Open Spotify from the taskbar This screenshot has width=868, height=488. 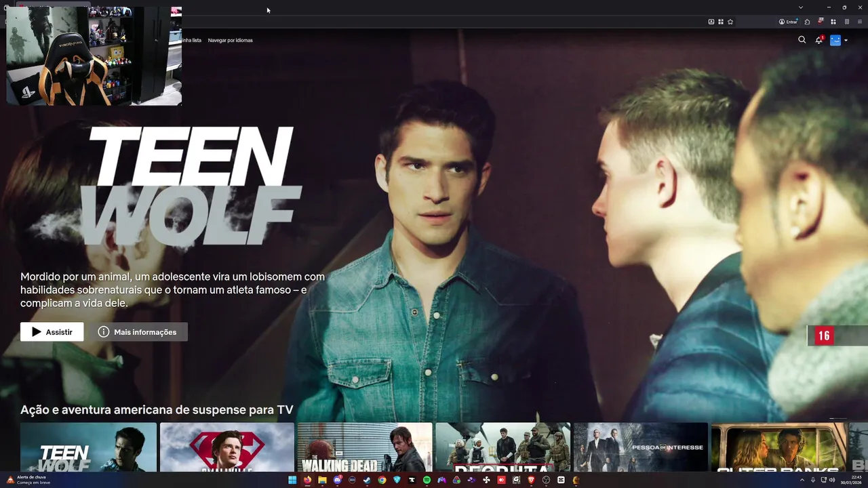pos(427,480)
